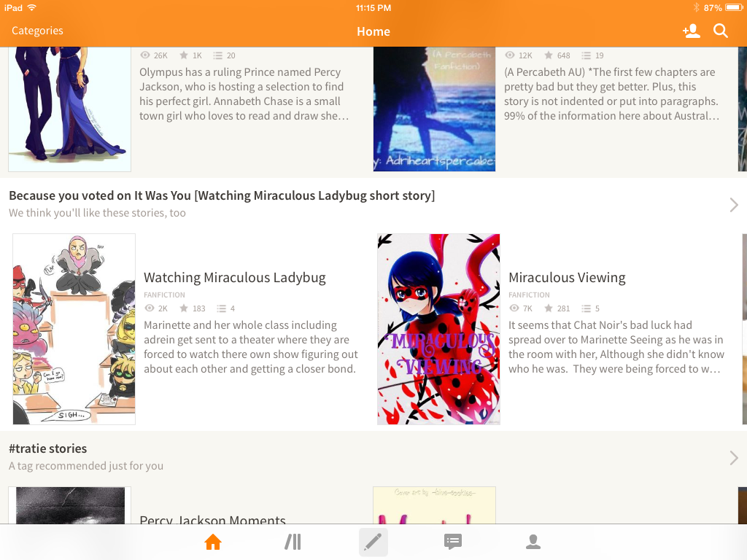Check the battery icon in status bar
This screenshot has width=747, height=560.
coord(734,7)
